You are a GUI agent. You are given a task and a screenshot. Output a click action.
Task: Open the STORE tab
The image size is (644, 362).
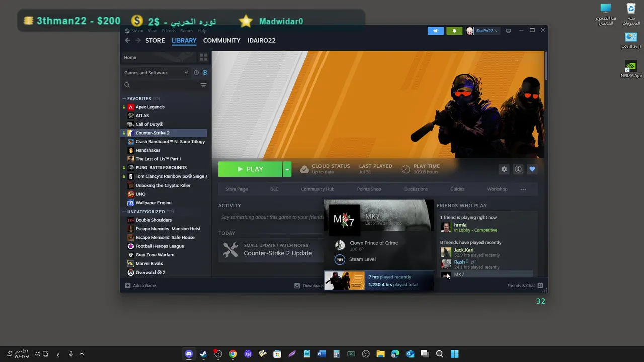tap(155, 40)
